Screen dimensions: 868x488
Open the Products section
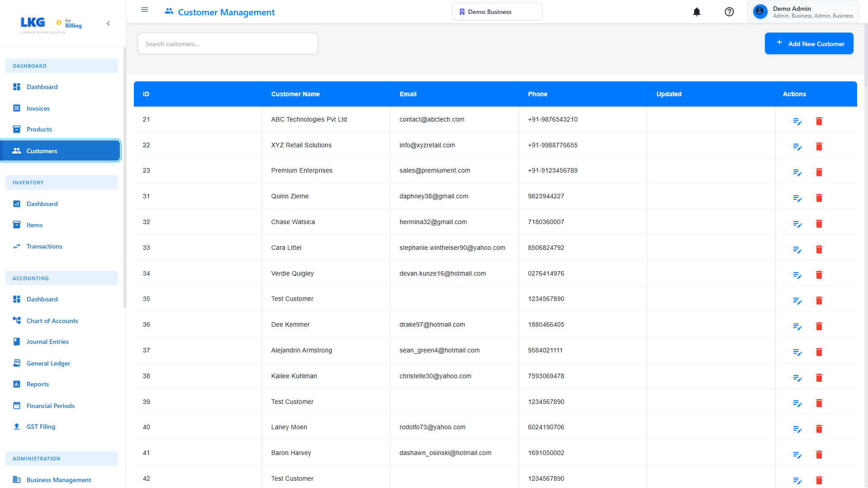(x=39, y=129)
